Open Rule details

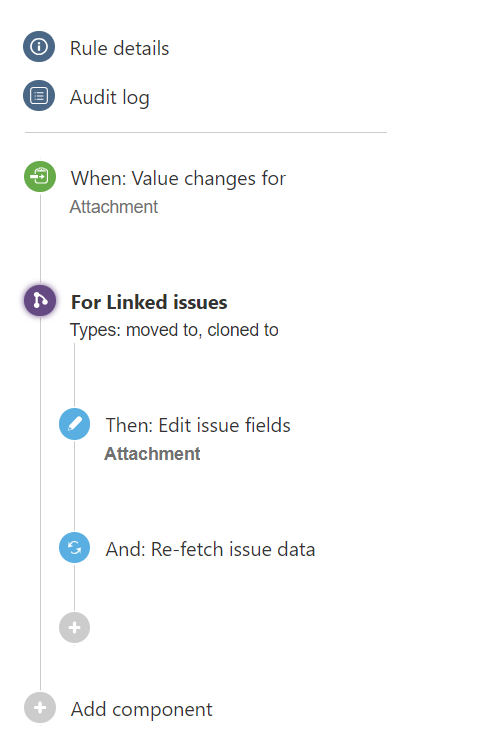coord(119,48)
